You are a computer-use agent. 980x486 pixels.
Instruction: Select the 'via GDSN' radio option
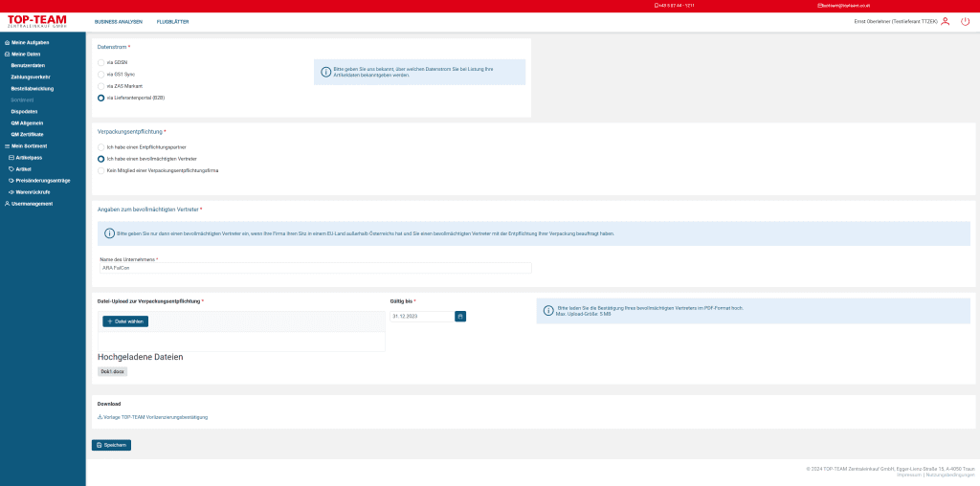click(x=101, y=62)
